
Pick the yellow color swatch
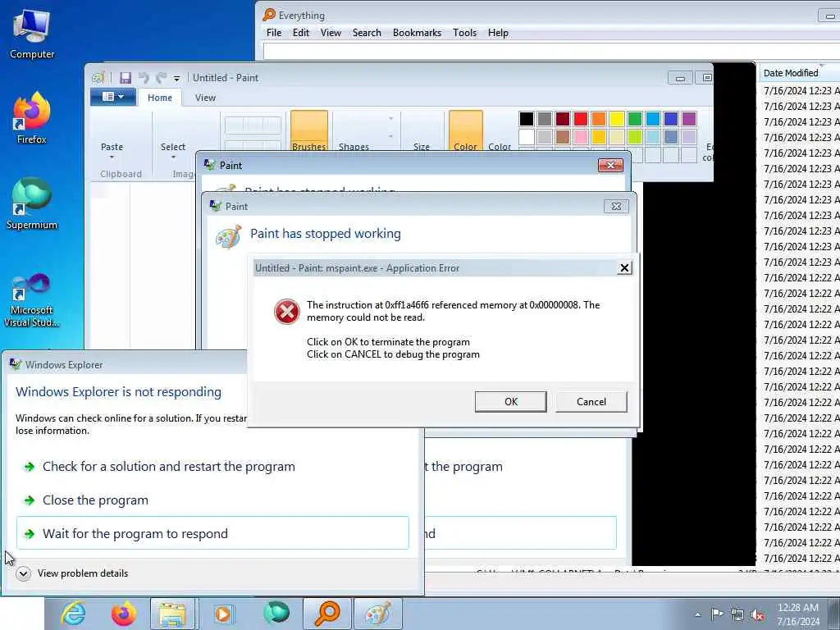(617, 119)
